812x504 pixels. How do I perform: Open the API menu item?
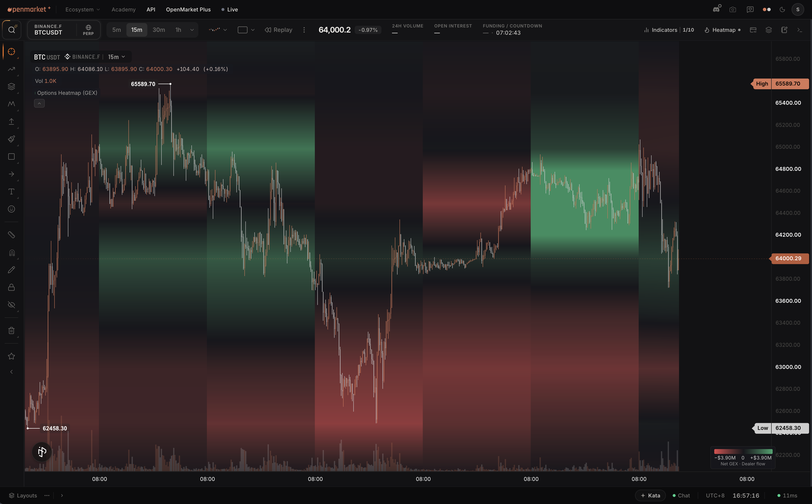coord(151,9)
